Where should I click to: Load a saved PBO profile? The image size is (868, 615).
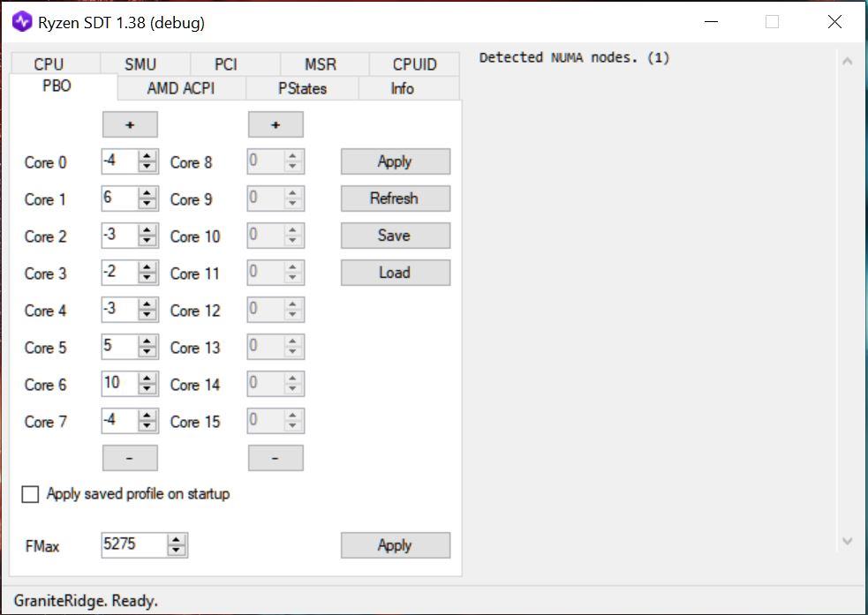396,273
